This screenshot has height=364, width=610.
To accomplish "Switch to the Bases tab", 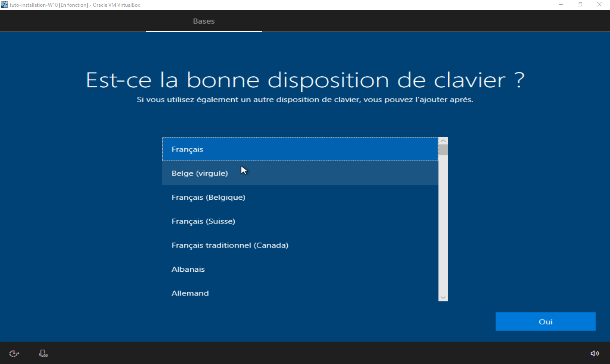I will click(x=204, y=21).
